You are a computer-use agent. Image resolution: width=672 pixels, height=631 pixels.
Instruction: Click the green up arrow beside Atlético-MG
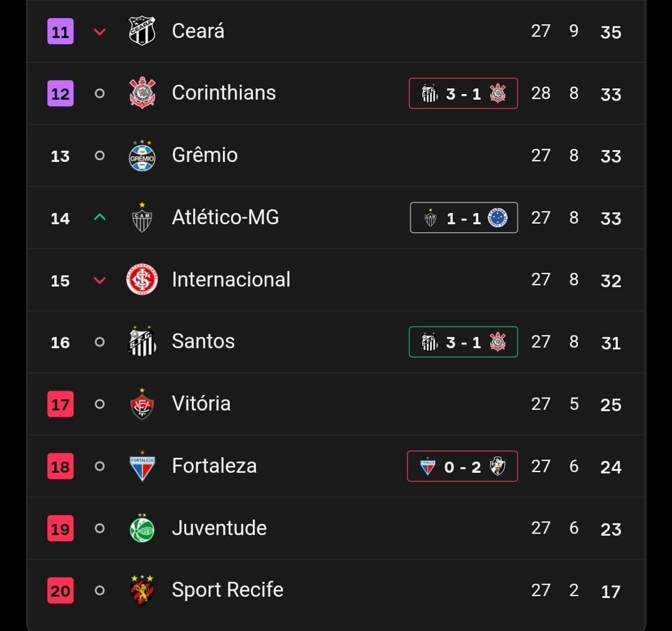point(100,217)
